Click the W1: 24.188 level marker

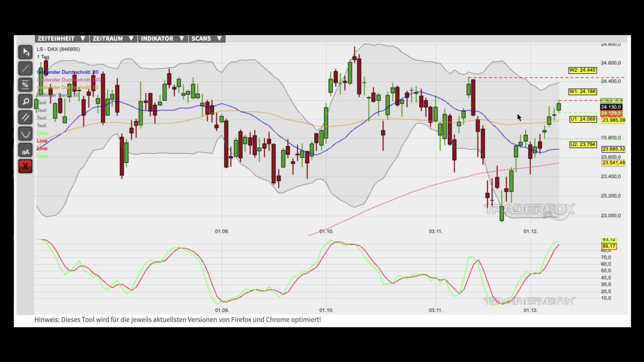(582, 92)
